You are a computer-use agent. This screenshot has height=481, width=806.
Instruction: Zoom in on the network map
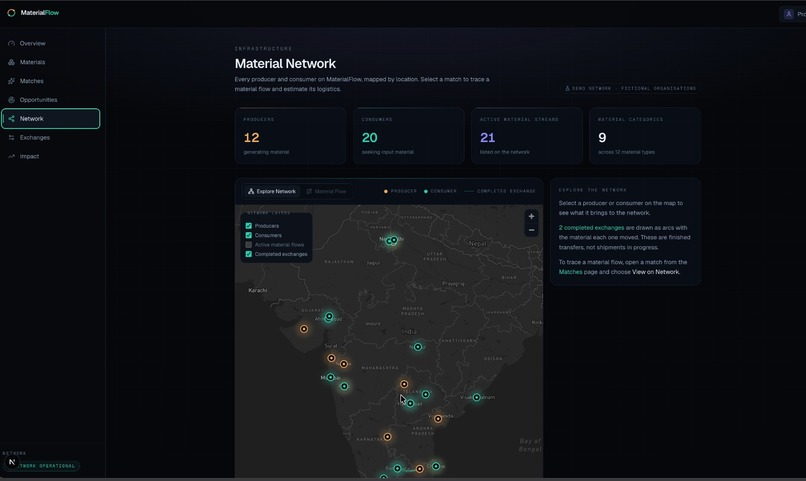click(531, 216)
